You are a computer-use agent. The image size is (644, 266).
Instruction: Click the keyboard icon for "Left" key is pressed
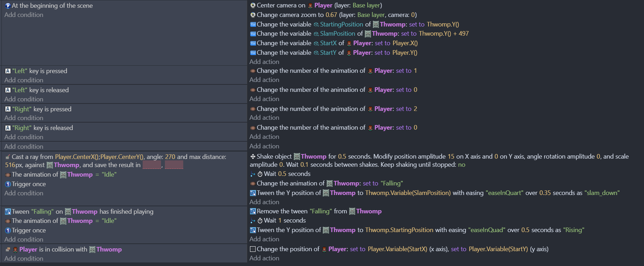coord(8,71)
